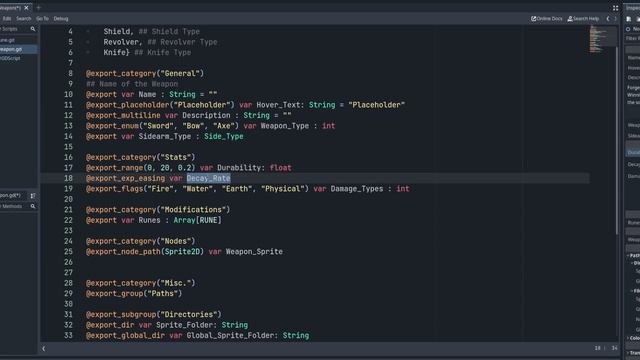Click line number 27 in gutter
Image resolution: width=640 pixels, height=360 pixels.
(x=68, y=273)
